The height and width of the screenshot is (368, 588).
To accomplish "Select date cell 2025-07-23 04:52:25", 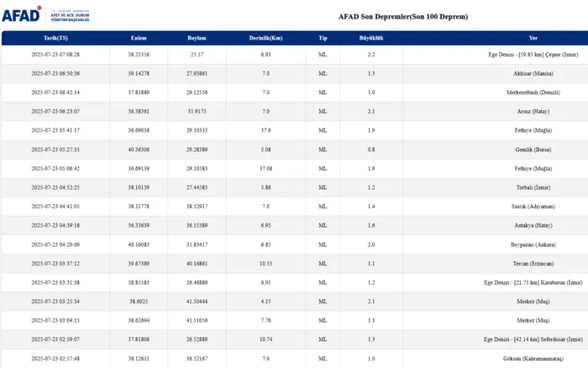I will (x=55, y=187).
